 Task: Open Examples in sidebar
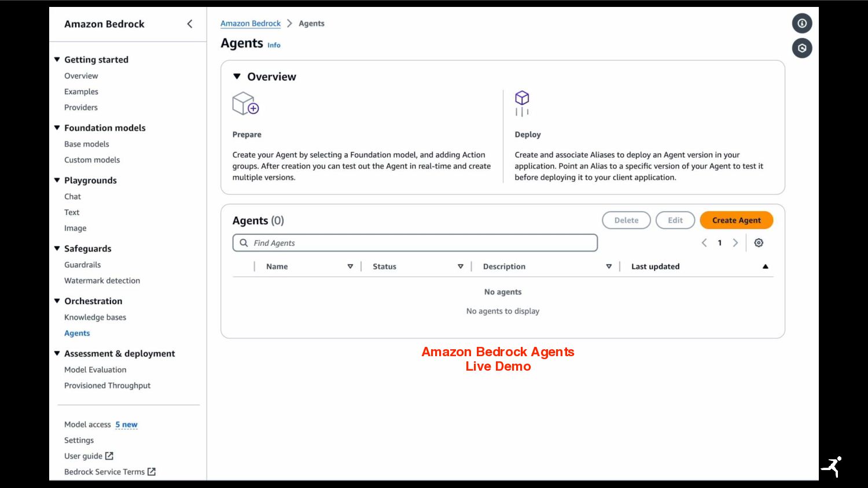pyautogui.click(x=81, y=91)
